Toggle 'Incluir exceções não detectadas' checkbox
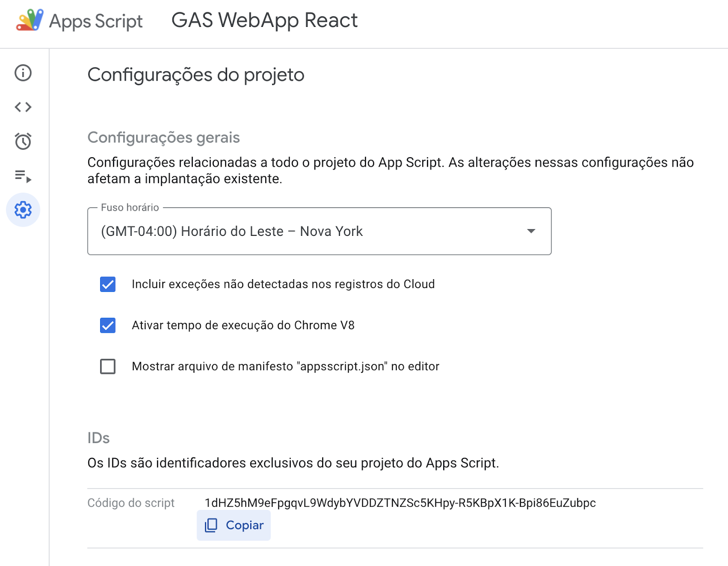728x566 pixels. tap(108, 284)
